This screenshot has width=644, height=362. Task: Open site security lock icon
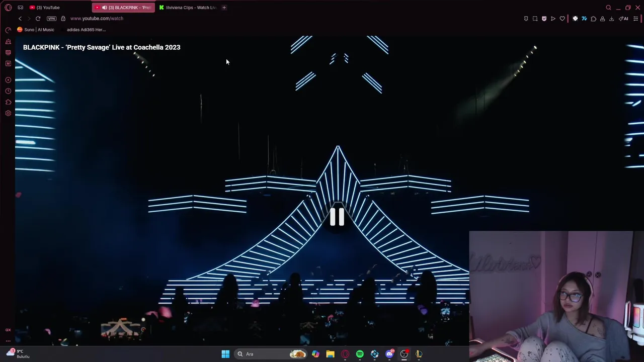coord(63,19)
